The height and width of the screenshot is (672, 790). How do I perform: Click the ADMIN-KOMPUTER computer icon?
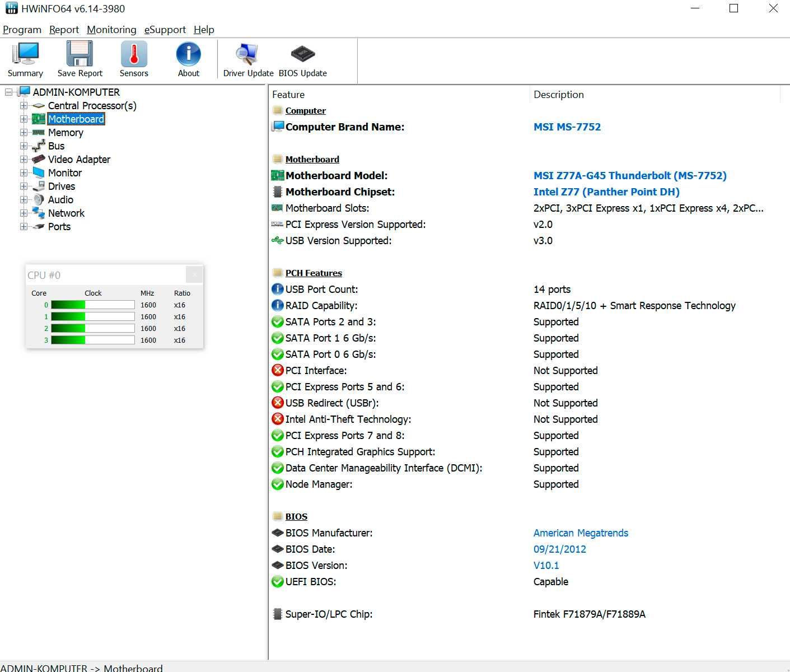tap(25, 92)
